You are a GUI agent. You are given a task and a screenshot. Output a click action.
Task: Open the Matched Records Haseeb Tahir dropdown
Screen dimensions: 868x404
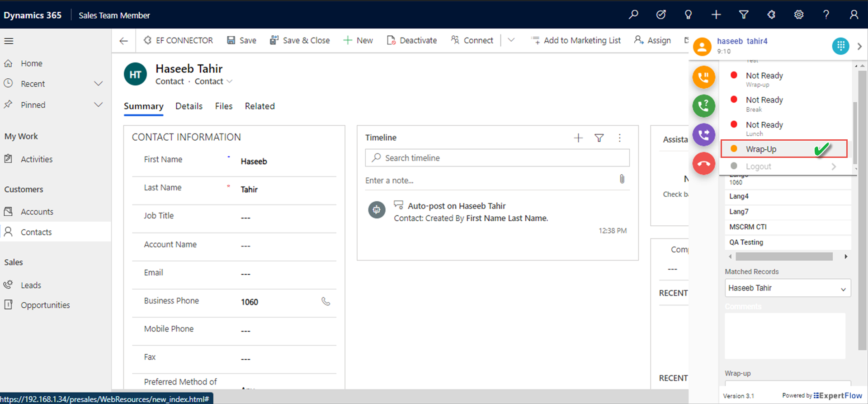click(x=788, y=288)
